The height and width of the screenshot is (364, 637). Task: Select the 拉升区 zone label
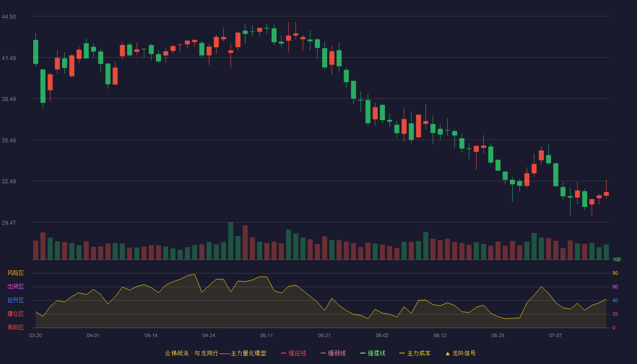pos(15,300)
